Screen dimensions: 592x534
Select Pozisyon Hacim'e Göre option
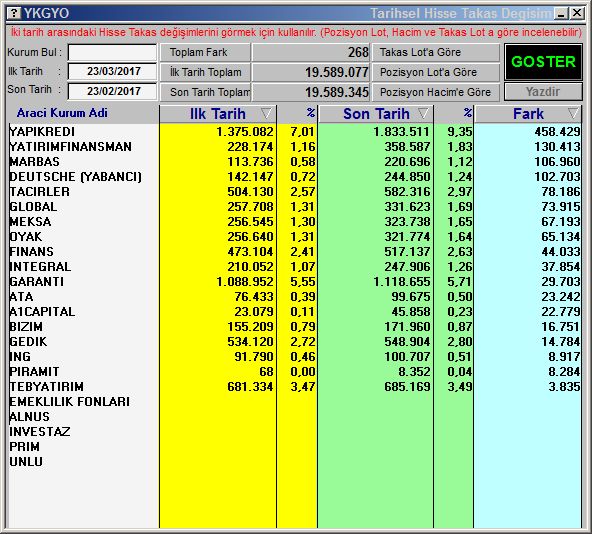pyautogui.click(x=436, y=92)
